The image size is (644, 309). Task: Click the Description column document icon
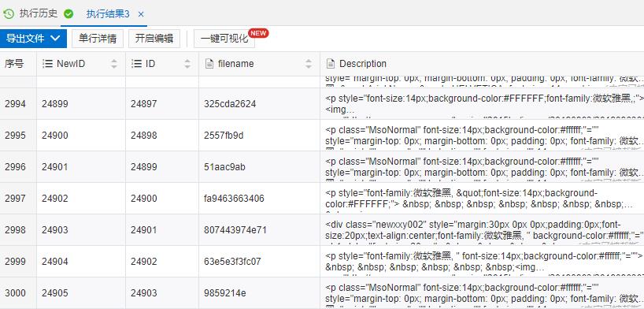(x=330, y=64)
